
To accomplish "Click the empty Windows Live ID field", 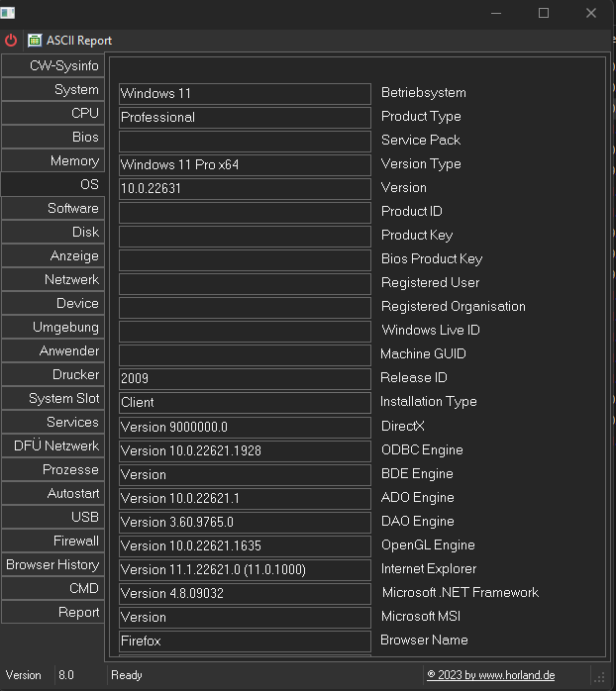I will pos(245,332).
